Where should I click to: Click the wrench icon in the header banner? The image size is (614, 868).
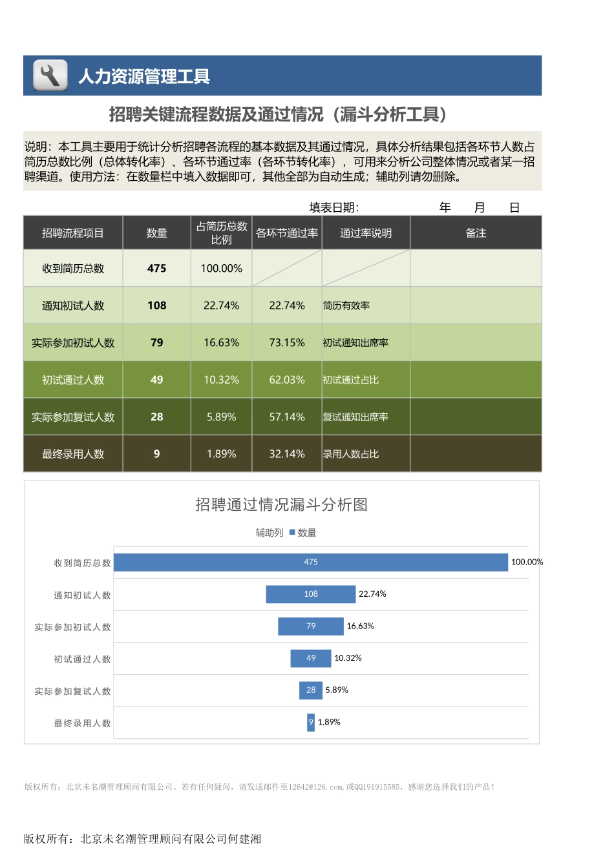coord(51,76)
